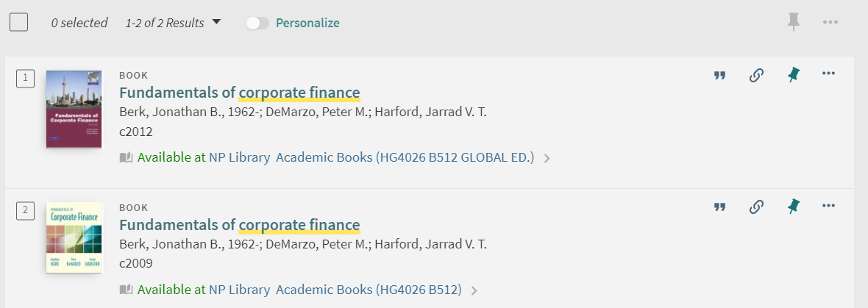Open more actions for first book result
Screen dimensions: 868x308
click(828, 74)
